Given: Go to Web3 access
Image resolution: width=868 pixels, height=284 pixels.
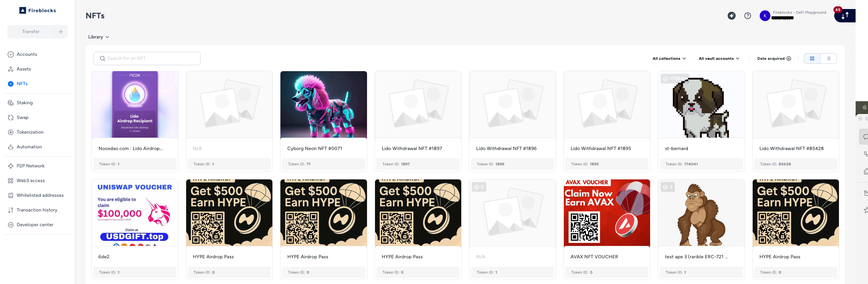Looking at the screenshot, I should tap(31, 180).
